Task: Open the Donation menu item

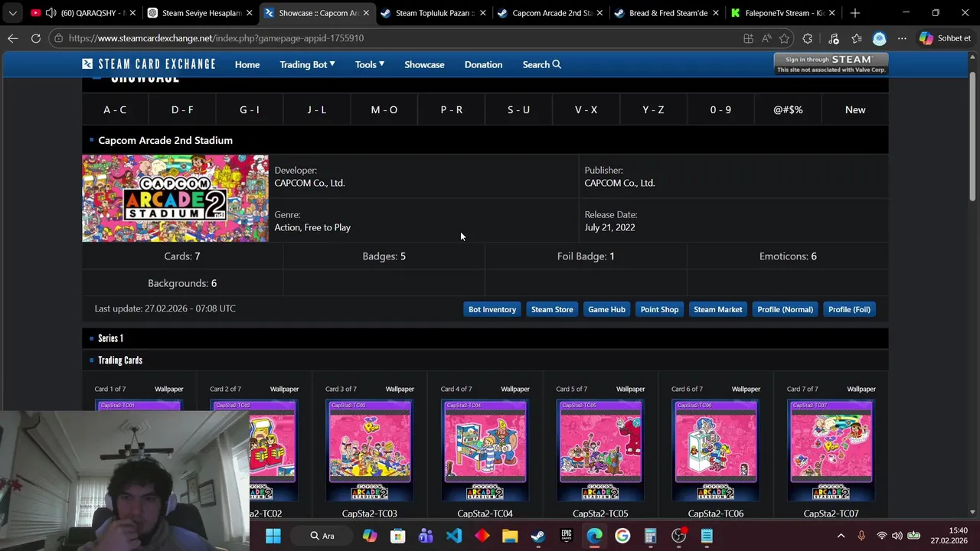Action: coord(483,64)
